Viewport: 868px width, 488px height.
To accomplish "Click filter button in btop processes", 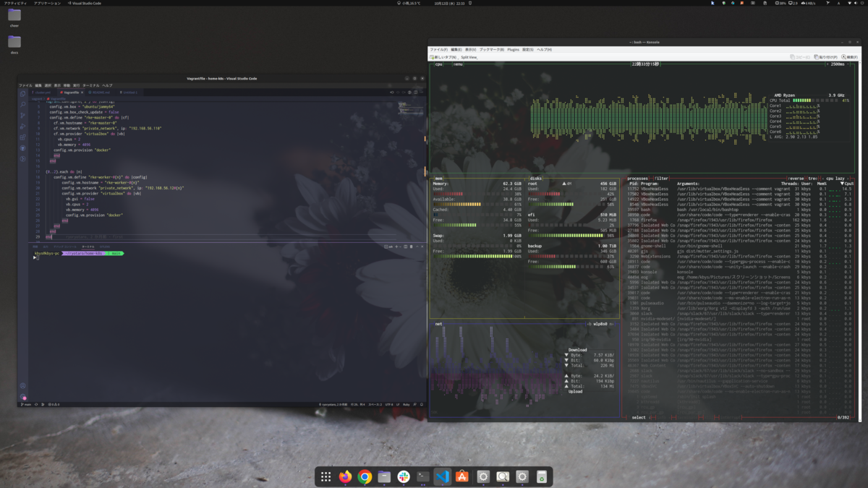I will [662, 178].
